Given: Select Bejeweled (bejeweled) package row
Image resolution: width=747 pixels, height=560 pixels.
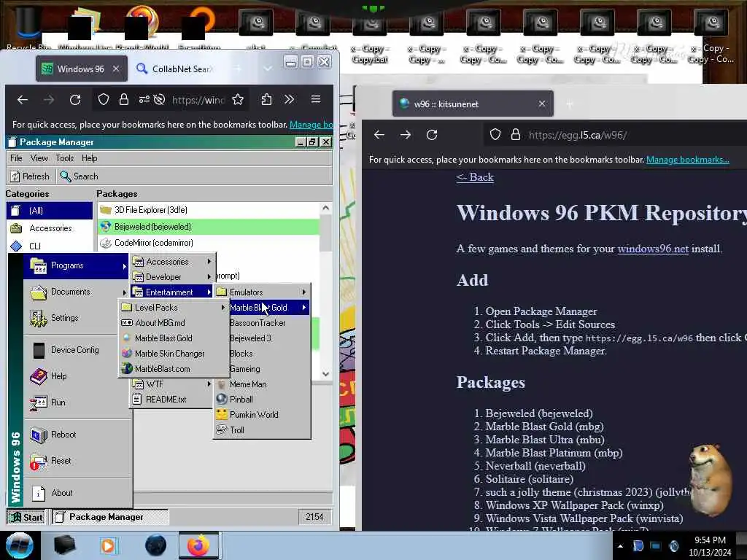Looking at the screenshot, I should click(x=209, y=227).
